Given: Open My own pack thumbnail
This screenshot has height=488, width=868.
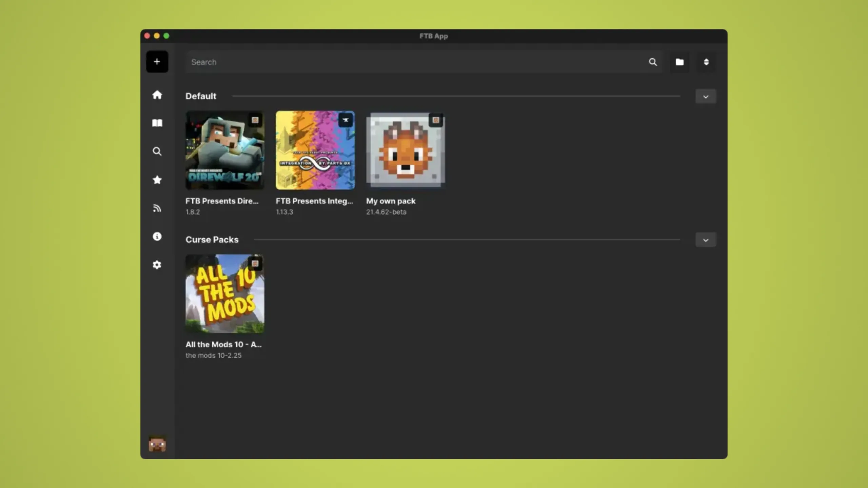Looking at the screenshot, I should [x=406, y=150].
